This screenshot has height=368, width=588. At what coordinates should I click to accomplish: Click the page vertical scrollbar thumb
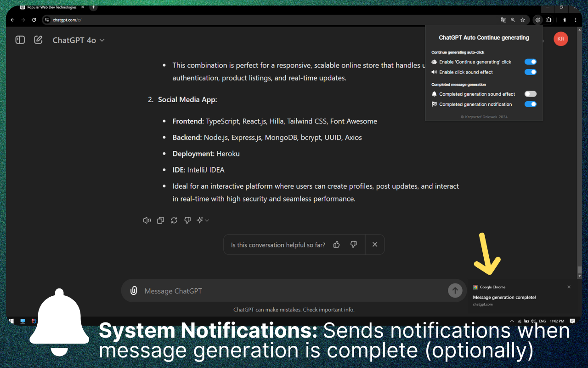pos(579,271)
